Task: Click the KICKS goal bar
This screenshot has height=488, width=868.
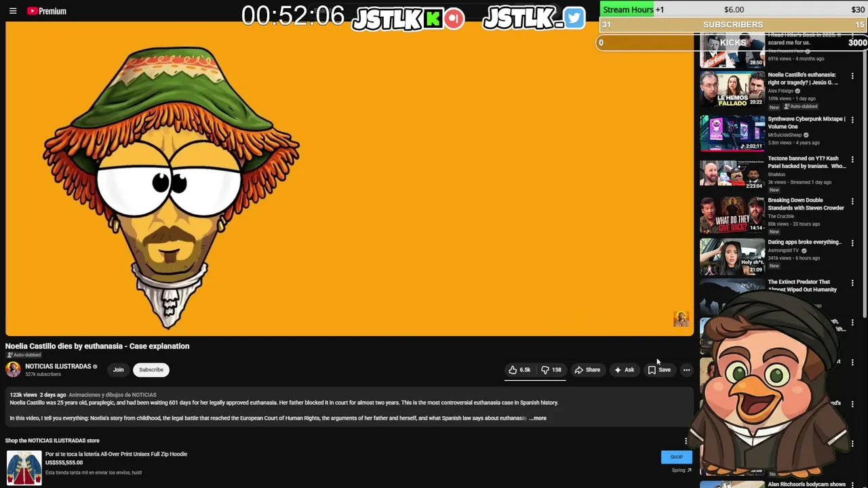Action: coord(732,42)
